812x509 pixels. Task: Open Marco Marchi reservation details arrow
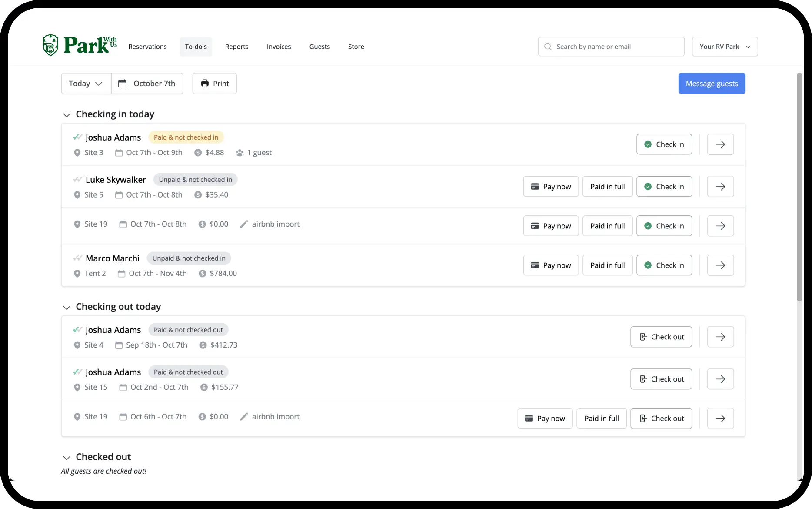click(720, 265)
